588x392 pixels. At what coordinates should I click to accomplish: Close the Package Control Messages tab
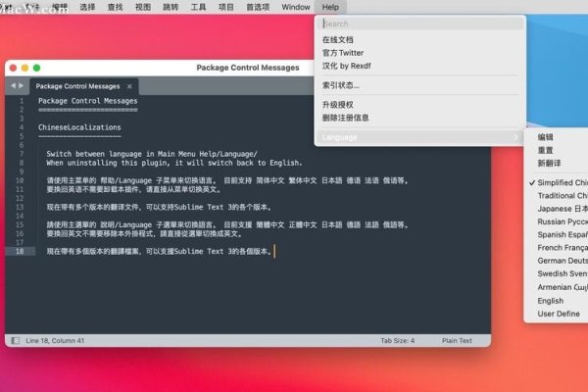(x=129, y=86)
